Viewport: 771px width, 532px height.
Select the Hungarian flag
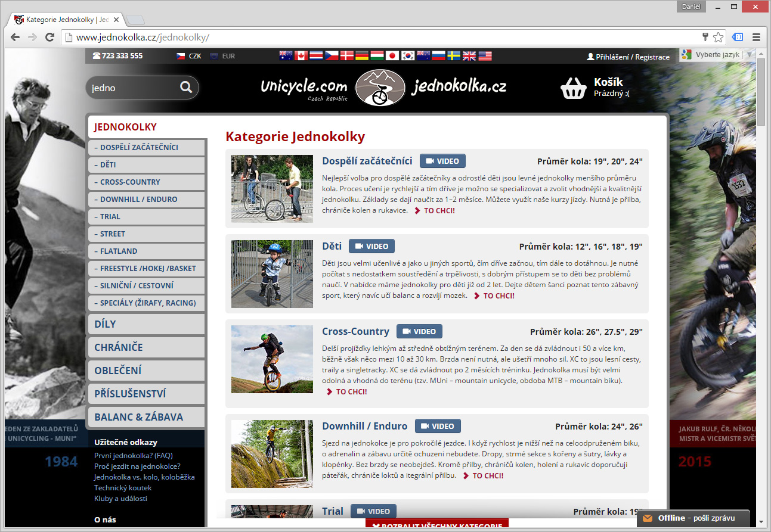pos(377,56)
